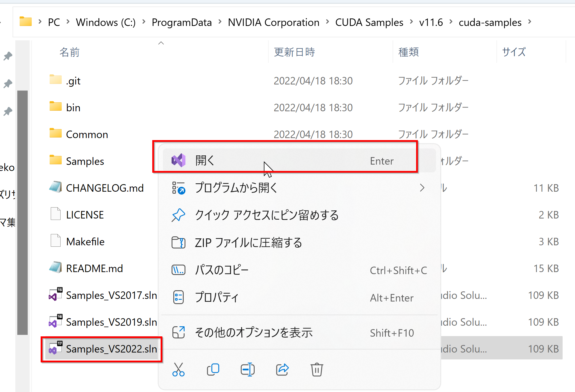The width and height of the screenshot is (575, 392).
Task: Select クイック アクセスにピン留めする
Action: pyautogui.click(x=299, y=215)
